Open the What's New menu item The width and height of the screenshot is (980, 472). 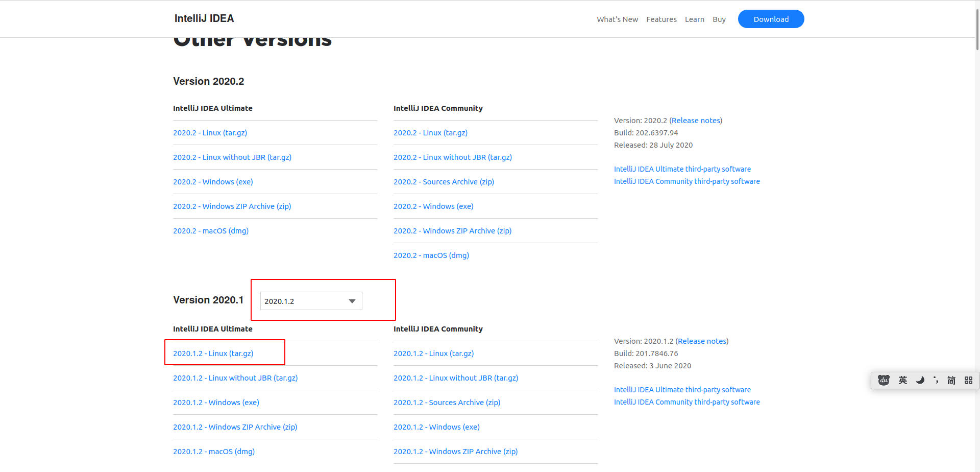point(617,19)
